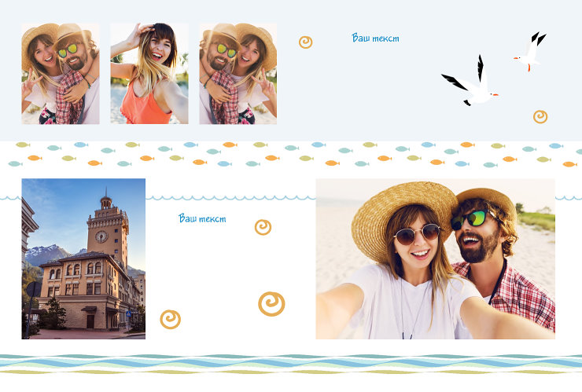Edit the "Ваш текст" placeholder beside tower photo
The height and width of the screenshot is (392, 582).
pyautogui.click(x=202, y=218)
